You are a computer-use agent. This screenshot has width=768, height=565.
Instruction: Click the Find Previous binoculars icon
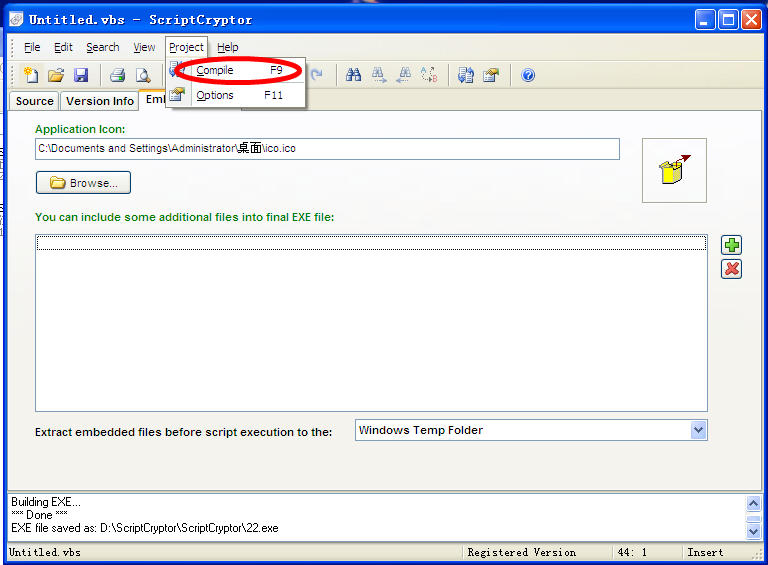[x=404, y=75]
